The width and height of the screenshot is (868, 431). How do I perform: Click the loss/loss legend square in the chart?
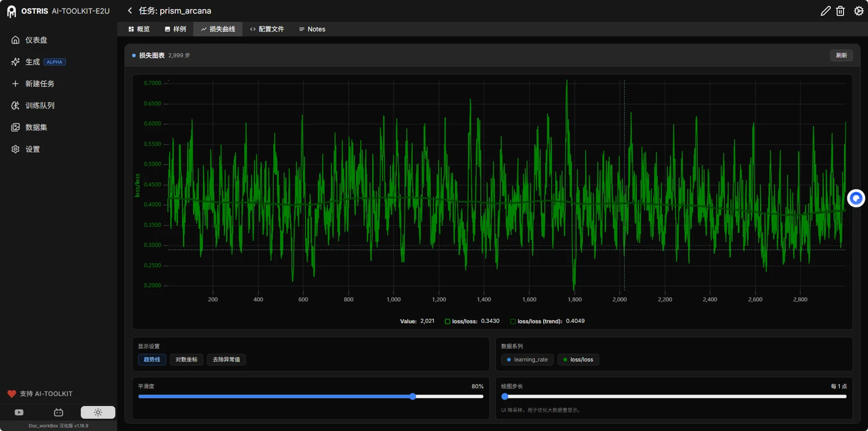point(448,321)
